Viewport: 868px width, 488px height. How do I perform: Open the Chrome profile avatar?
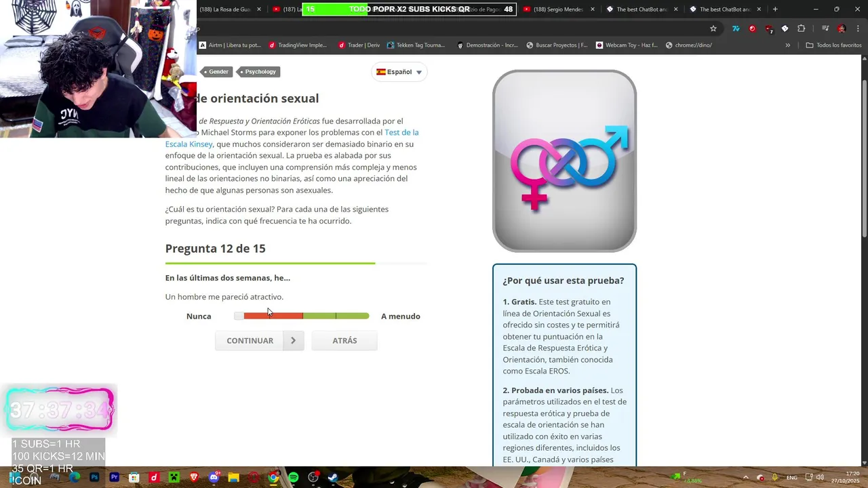pos(842,28)
